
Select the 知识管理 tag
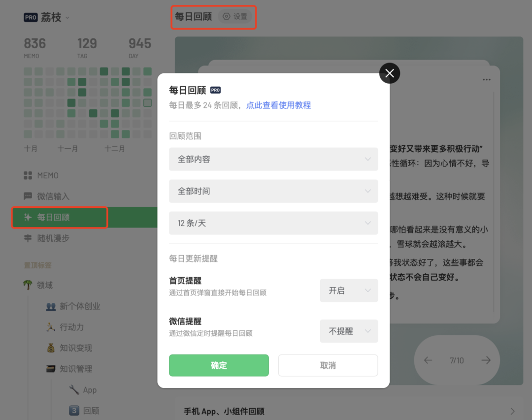coord(76,369)
